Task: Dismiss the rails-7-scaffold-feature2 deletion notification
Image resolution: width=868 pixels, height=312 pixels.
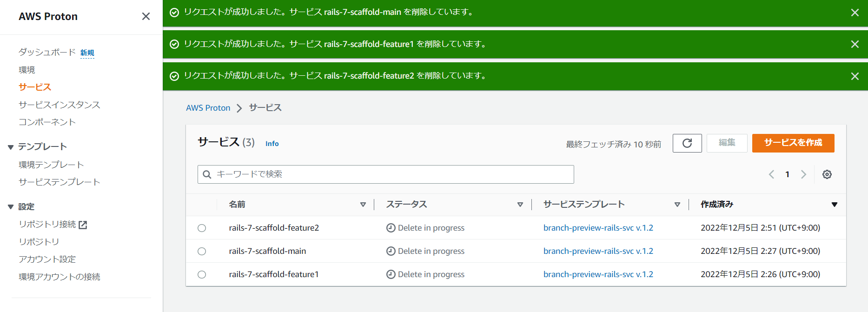Action: (x=855, y=76)
